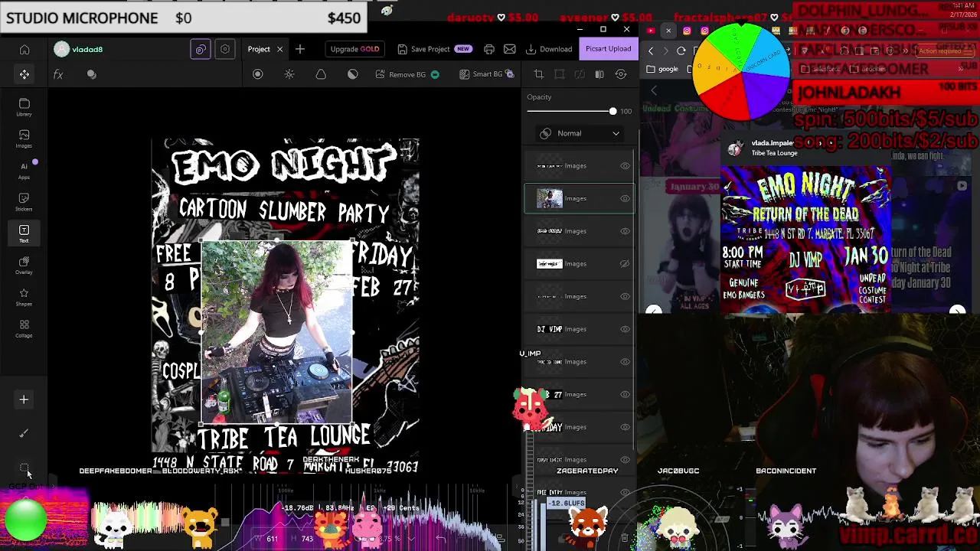Select the DJ photo layer thumbnail
The height and width of the screenshot is (551, 980).
pyautogui.click(x=549, y=198)
